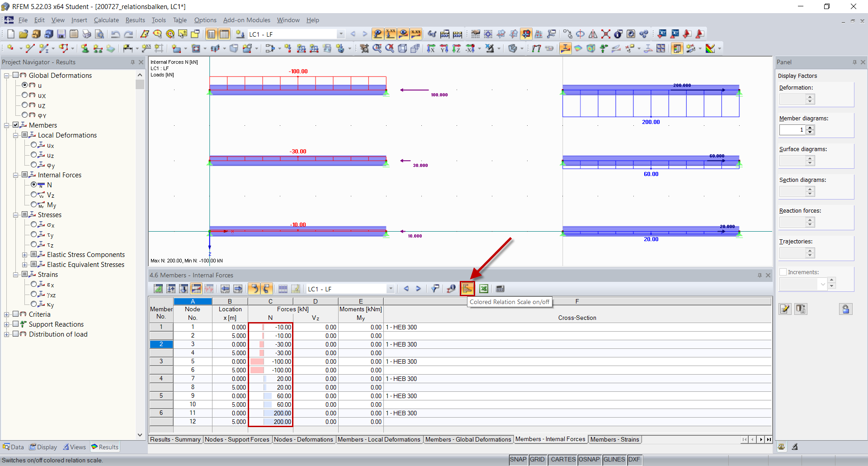Open the print preview icon
The image size is (868, 466).
(99, 34)
